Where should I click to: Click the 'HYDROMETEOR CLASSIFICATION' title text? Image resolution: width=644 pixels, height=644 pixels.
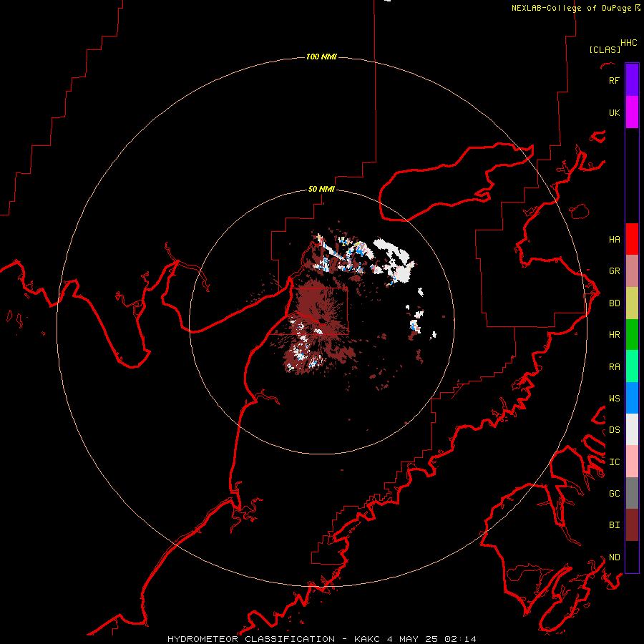click(251, 639)
